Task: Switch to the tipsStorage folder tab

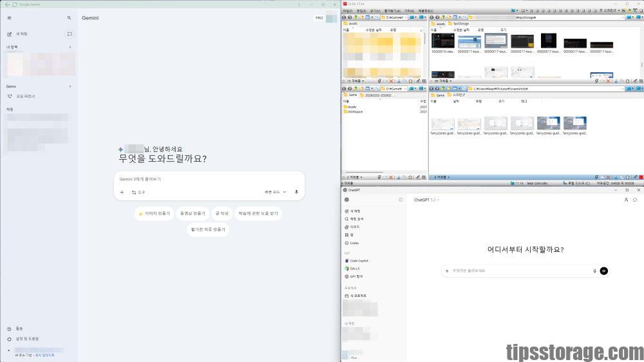Action: pos(460,23)
